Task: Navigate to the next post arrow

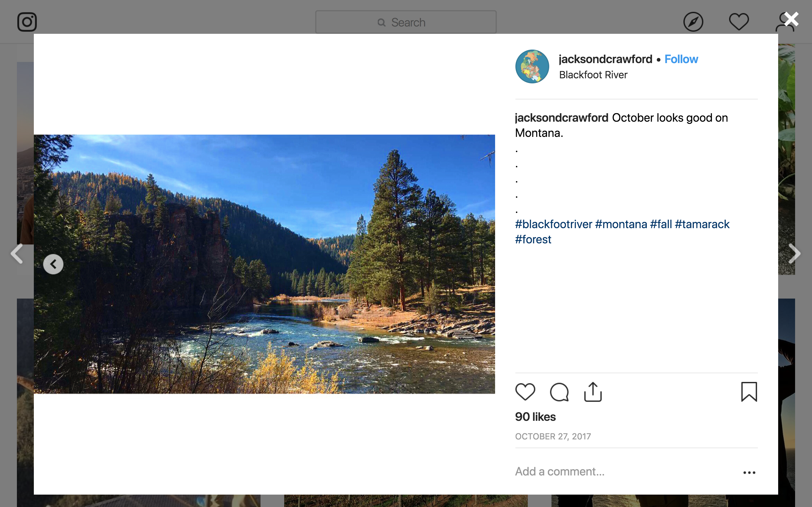Action: point(795,253)
